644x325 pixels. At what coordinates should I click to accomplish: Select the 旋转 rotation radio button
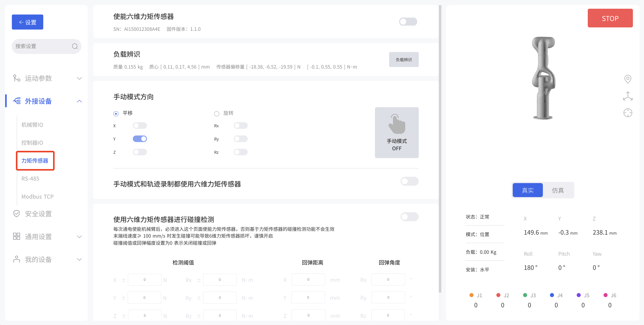click(217, 114)
